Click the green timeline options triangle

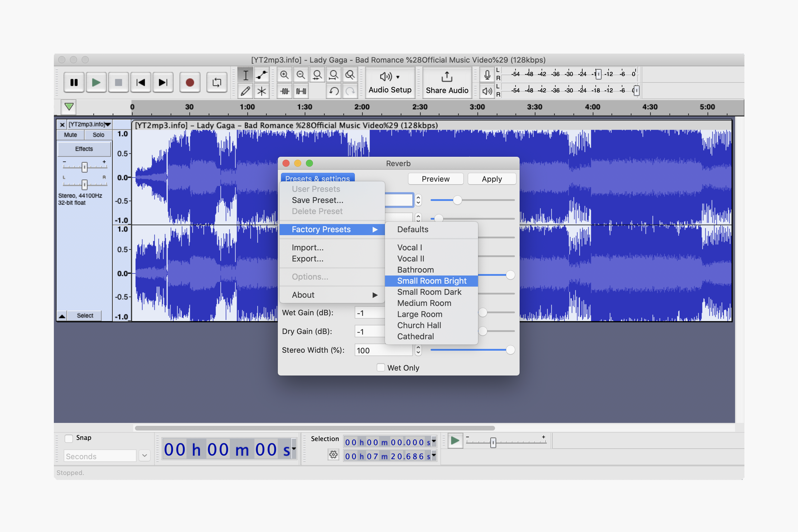(69, 107)
